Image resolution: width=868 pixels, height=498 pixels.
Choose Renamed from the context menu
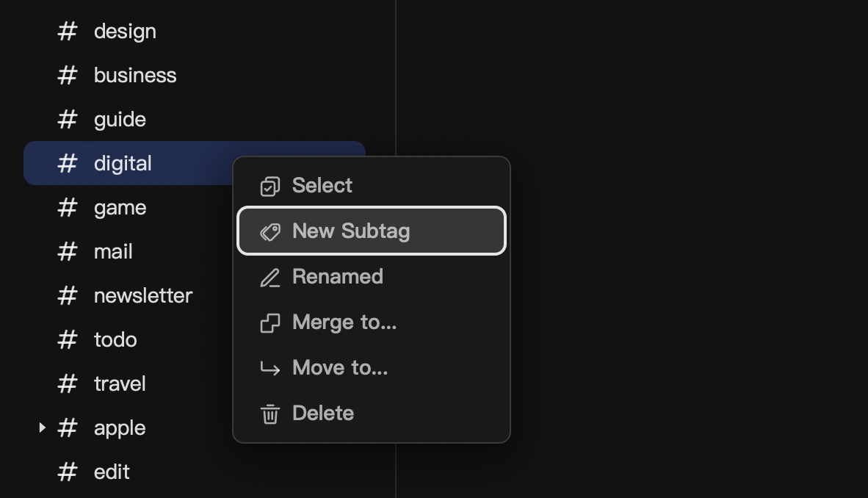coord(372,276)
